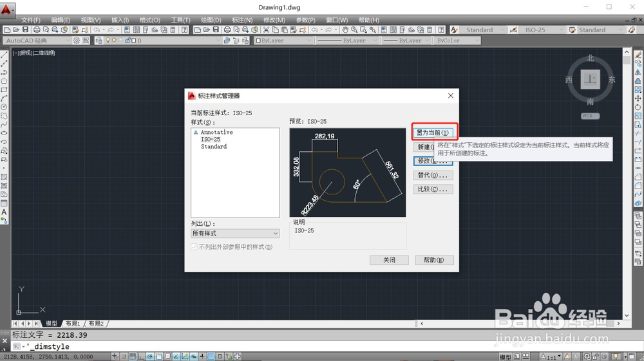Toggle Polar tracking in status bar

[x=150, y=356]
